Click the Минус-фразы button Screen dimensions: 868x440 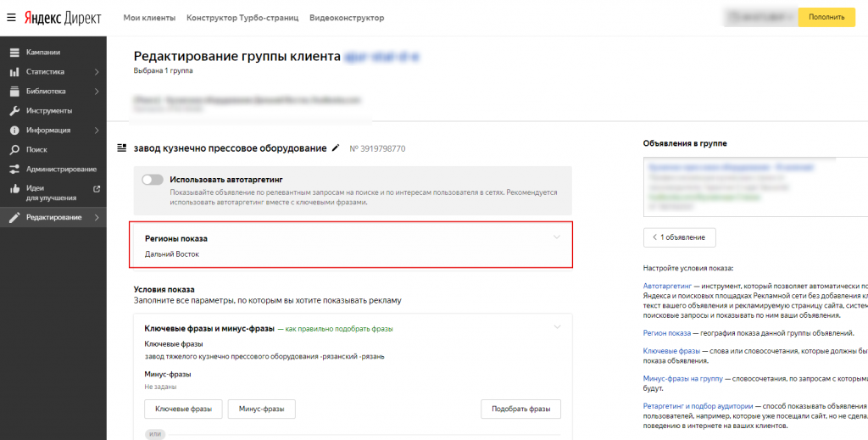point(262,409)
